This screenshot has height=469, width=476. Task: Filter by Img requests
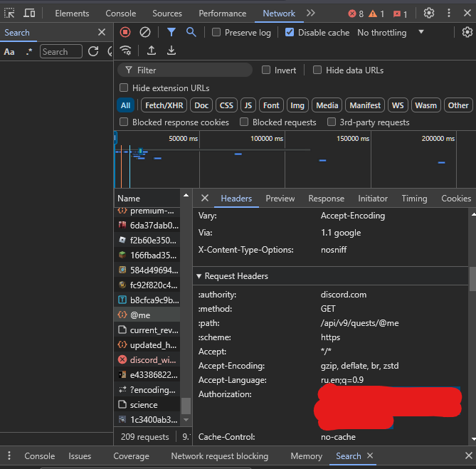click(x=297, y=105)
